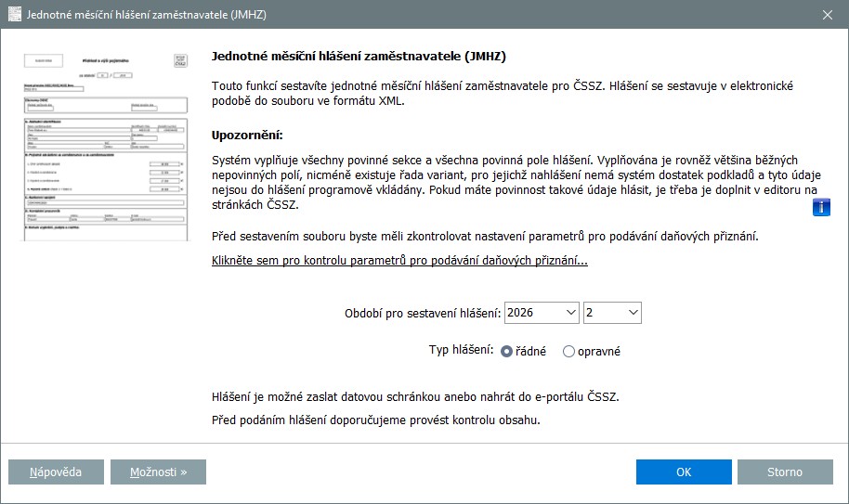Click the form preview thumbnail
849x504 pixels.
pos(104,145)
